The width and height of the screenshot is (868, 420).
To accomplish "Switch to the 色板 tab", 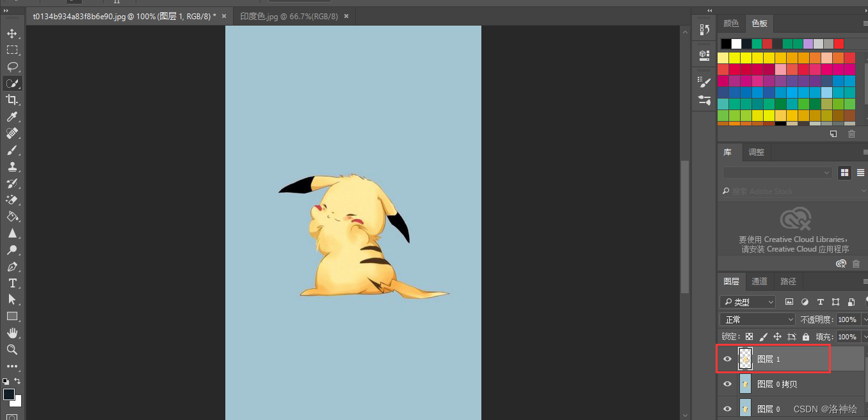I will click(x=759, y=24).
